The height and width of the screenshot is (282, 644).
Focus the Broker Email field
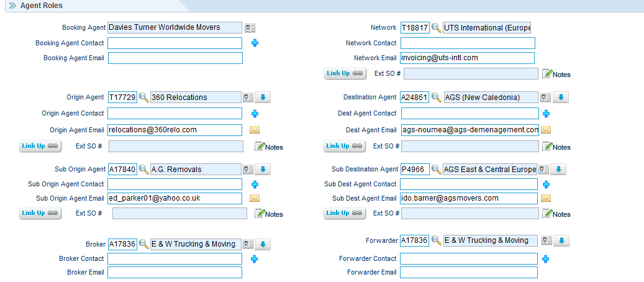[x=175, y=272]
